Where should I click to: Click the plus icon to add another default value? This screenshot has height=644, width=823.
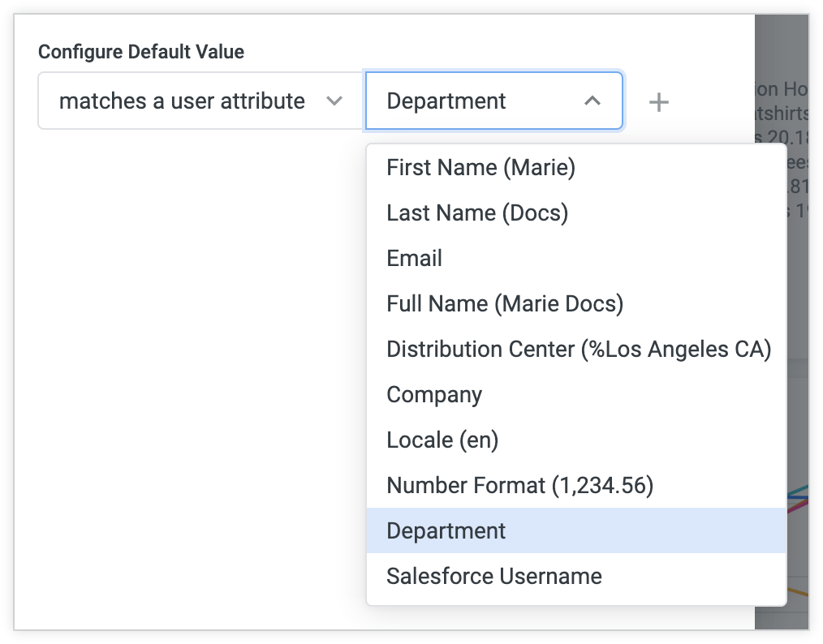pyautogui.click(x=658, y=101)
